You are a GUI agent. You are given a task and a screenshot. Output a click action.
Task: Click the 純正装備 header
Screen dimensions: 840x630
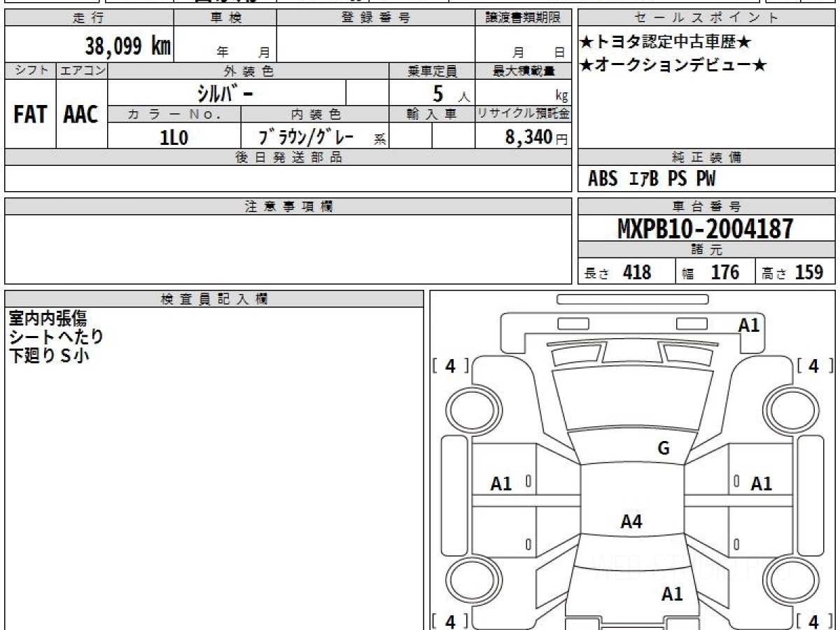point(706,157)
